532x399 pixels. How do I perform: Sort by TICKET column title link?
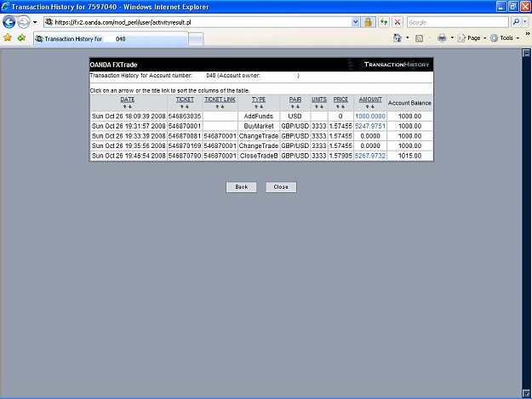click(x=185, y=100)
